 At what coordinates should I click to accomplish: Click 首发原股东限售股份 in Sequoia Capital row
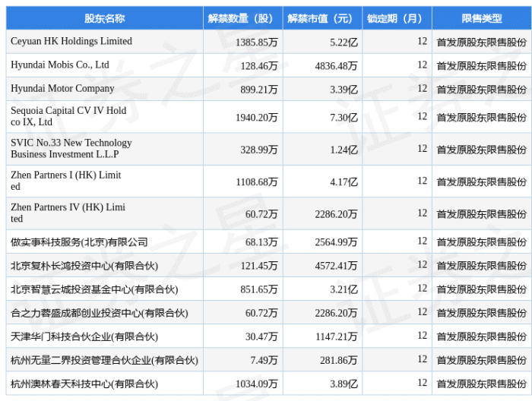tap(481, 118)
